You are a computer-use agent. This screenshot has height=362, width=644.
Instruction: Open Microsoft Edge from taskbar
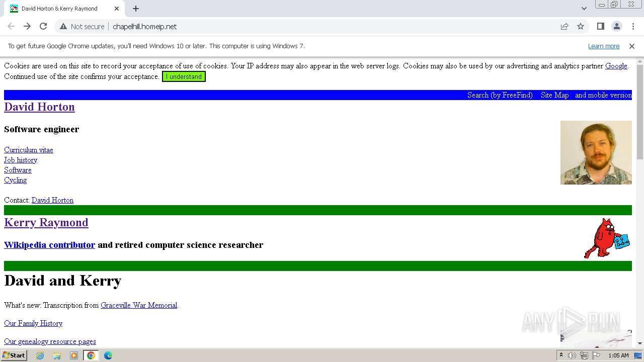108,355
